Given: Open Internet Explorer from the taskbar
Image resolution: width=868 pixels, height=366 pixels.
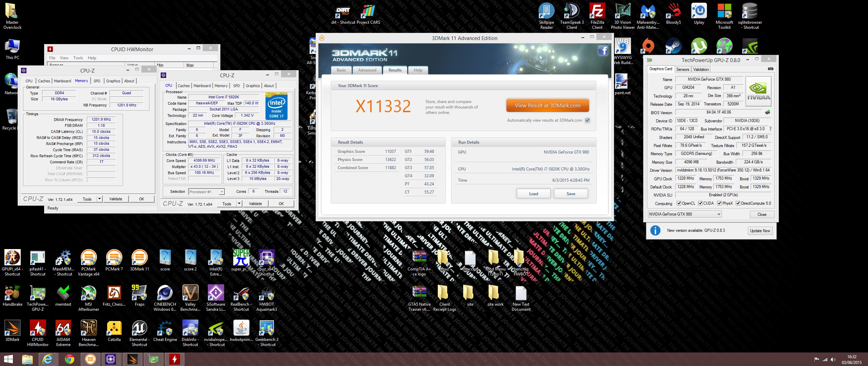Looking at the screenshot, I should 48,359.
